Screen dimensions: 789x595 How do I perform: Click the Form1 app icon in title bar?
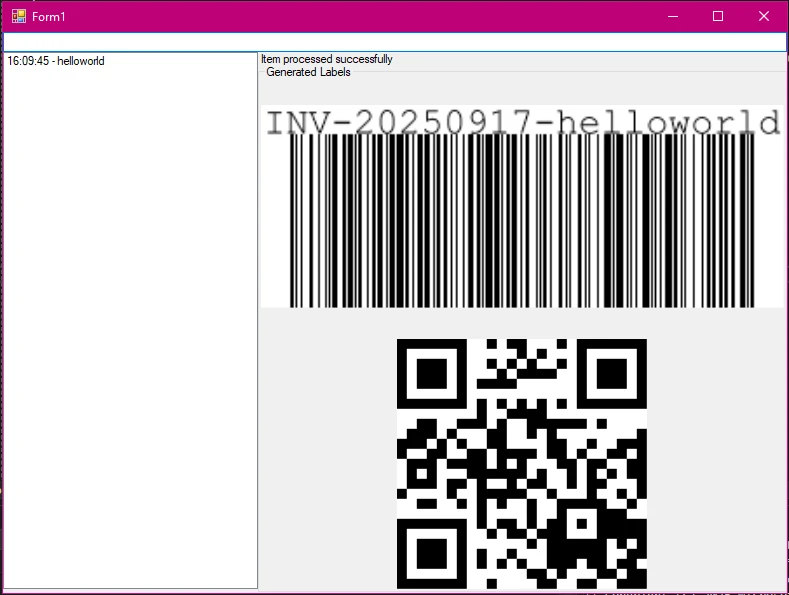(x=18, y=17)
